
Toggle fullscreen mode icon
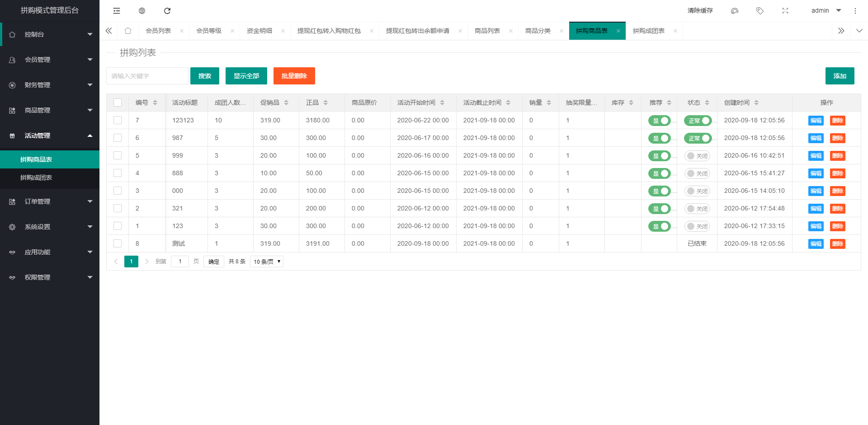[x=785, y=11]
